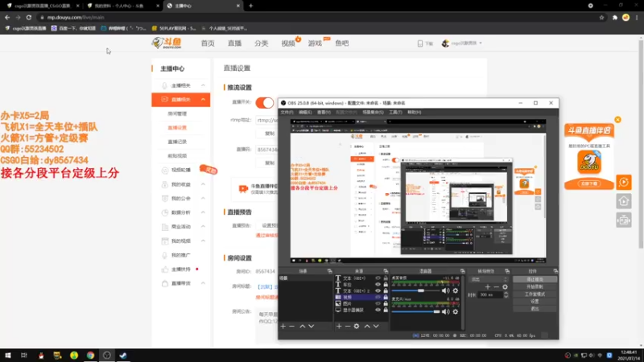
Task: Click 工作室模式 button in OBS controls
Action: point(535,294)
